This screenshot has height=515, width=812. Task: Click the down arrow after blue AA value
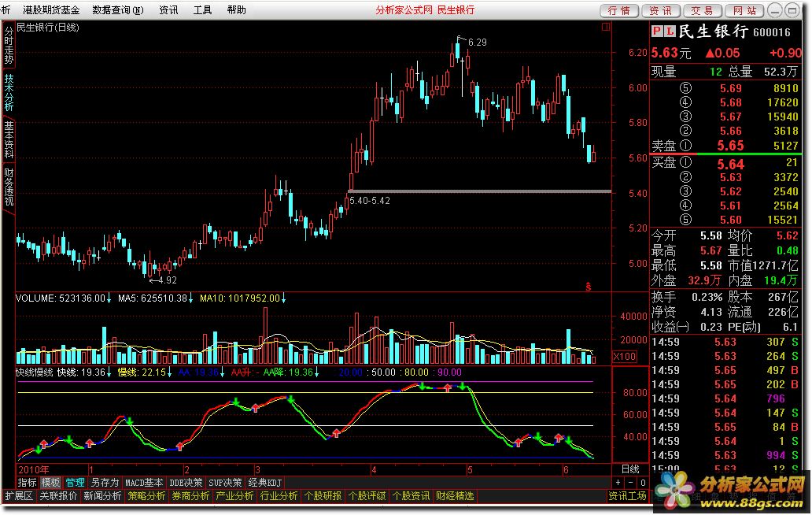222,372
